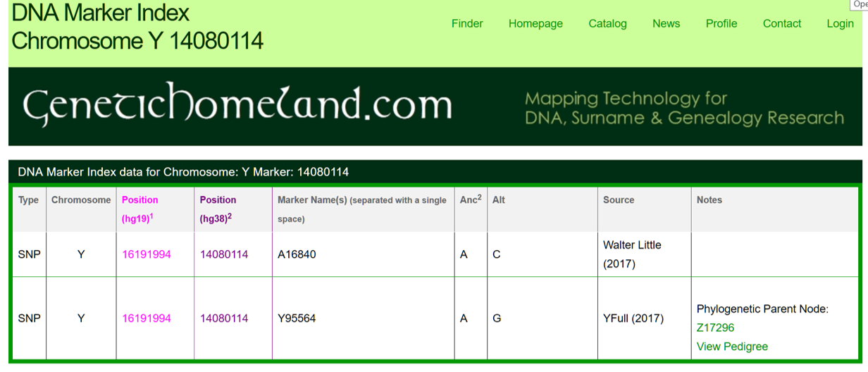
Task: Click the Position (hg38) column header
Action: click(218, 200)
